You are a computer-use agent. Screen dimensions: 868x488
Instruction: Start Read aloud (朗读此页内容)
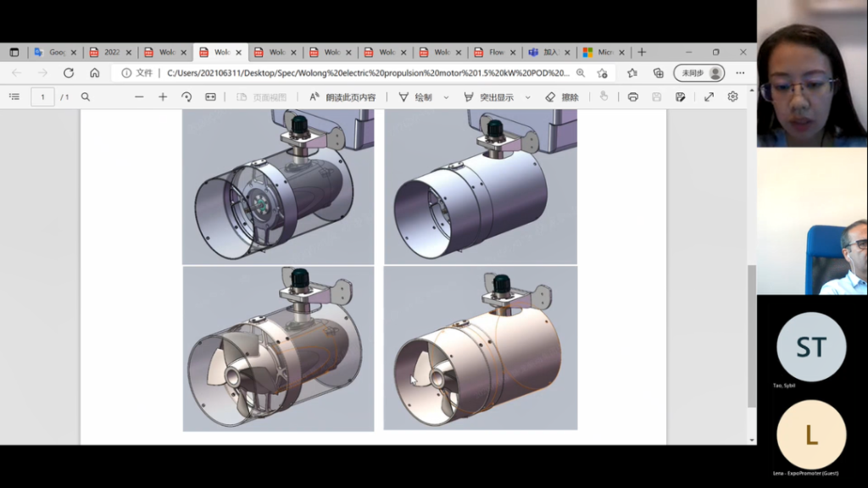(x=342, y=97)
